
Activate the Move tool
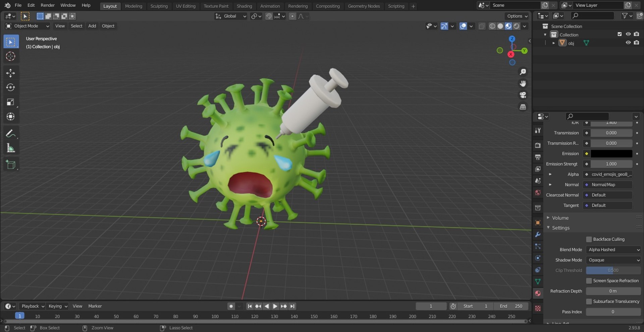coord(11,73)
